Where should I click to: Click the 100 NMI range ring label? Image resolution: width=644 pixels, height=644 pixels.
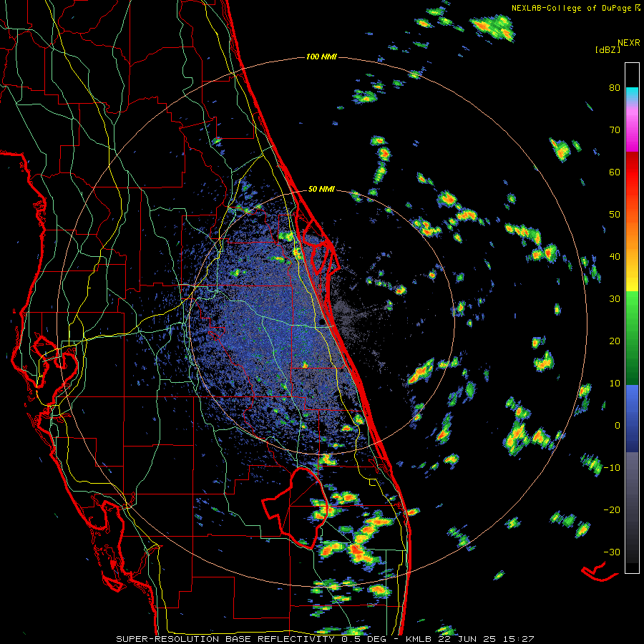(x=321, y=57)
